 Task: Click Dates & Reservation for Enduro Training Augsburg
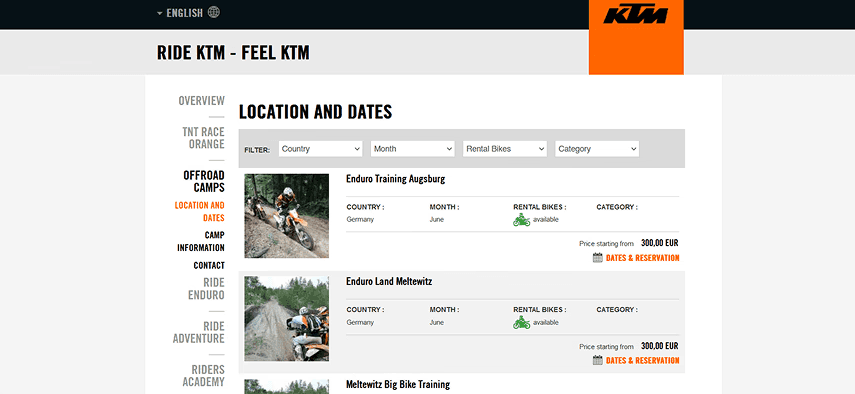[x=642, y=258]
